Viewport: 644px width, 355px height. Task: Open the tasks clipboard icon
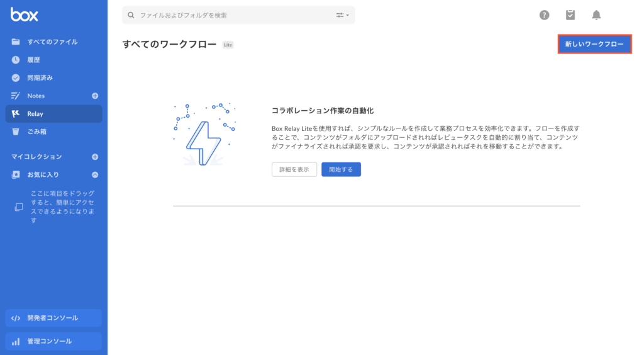[x=570, y=15]
